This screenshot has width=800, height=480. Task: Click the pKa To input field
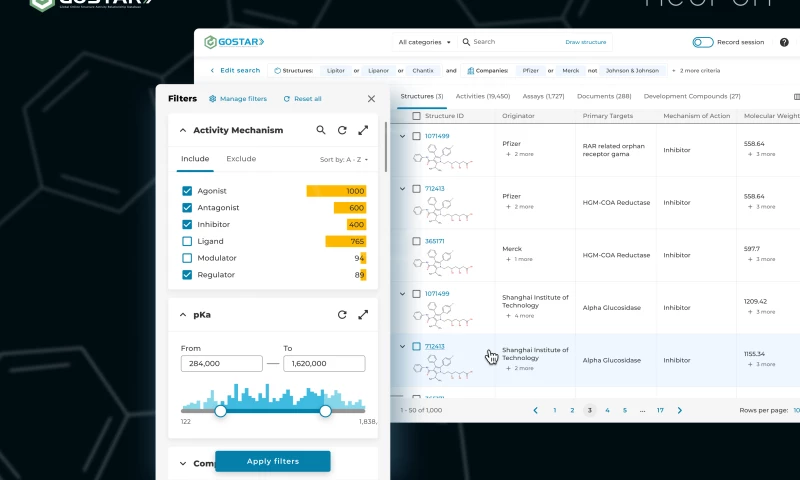pyautogui.click(x=324, y=364)
